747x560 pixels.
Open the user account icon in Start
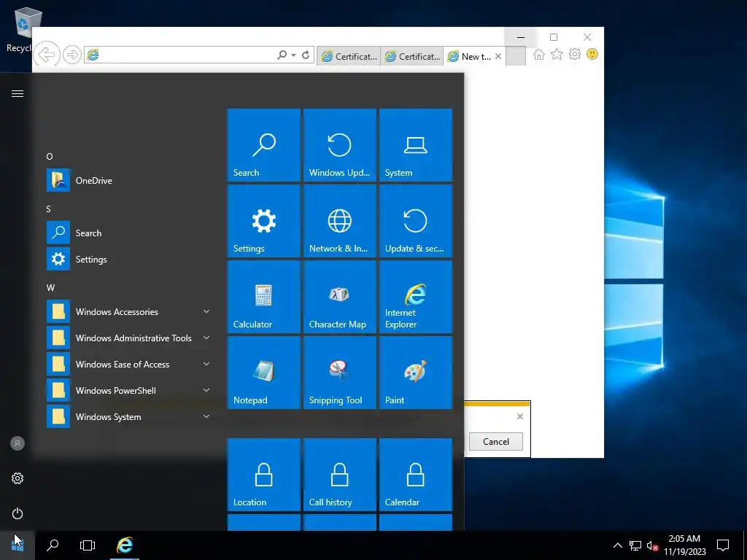[x=18, y=443]
